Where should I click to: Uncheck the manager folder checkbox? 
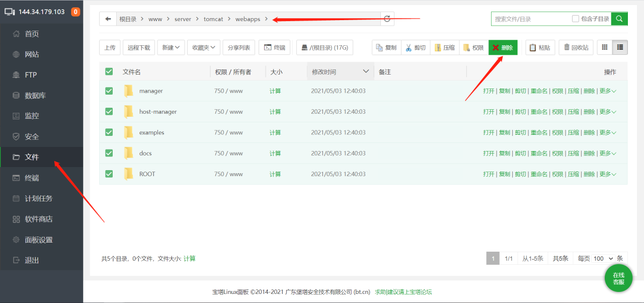point(109,91)
